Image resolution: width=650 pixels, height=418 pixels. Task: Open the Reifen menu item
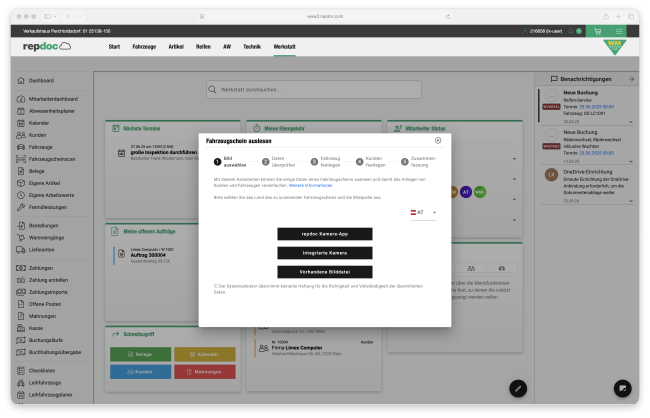[x=202, y=47]
